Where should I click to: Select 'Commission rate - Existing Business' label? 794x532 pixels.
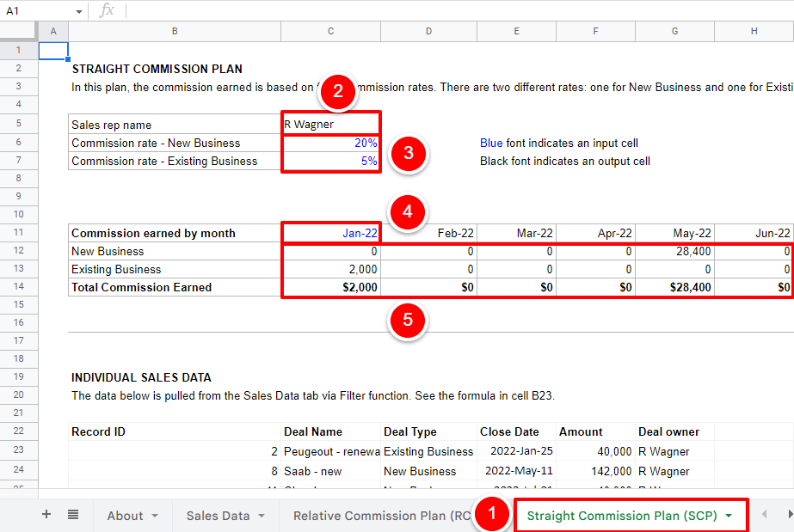tap(175, 162)
